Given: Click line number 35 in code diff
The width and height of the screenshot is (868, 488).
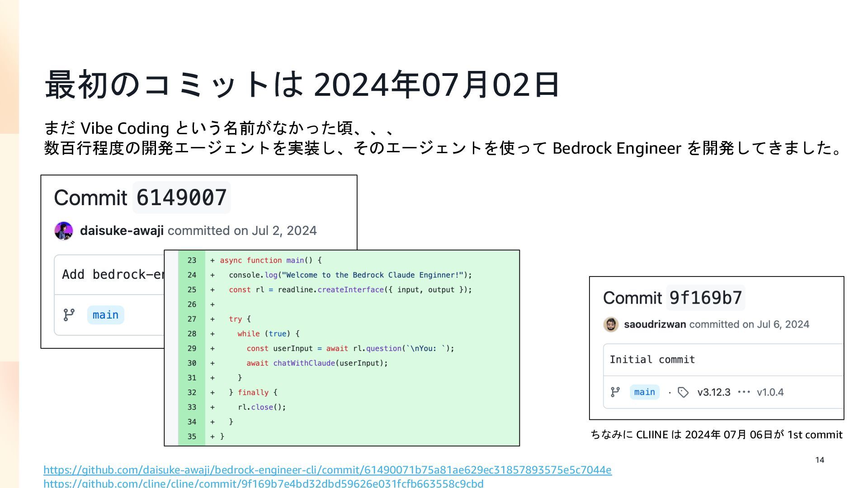Looking at the screenshot, I should 192,436.
